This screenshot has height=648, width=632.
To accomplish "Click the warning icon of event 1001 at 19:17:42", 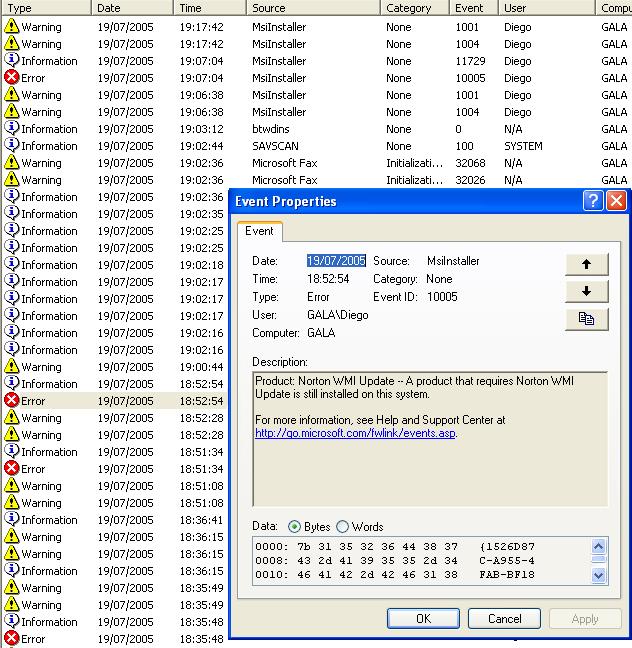I will pos(12,27).
